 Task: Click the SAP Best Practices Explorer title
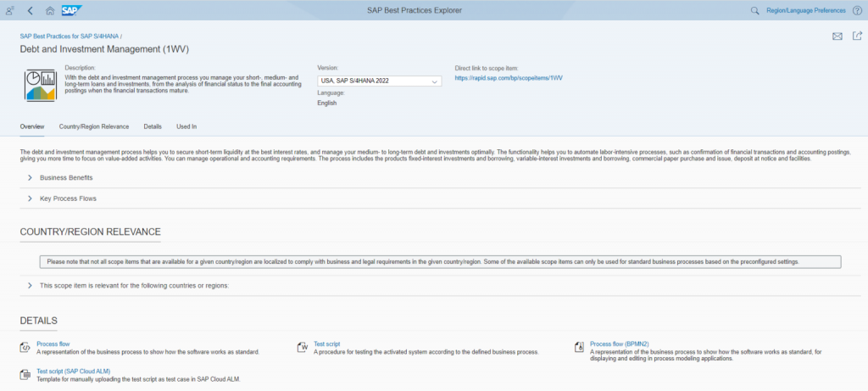415,10
